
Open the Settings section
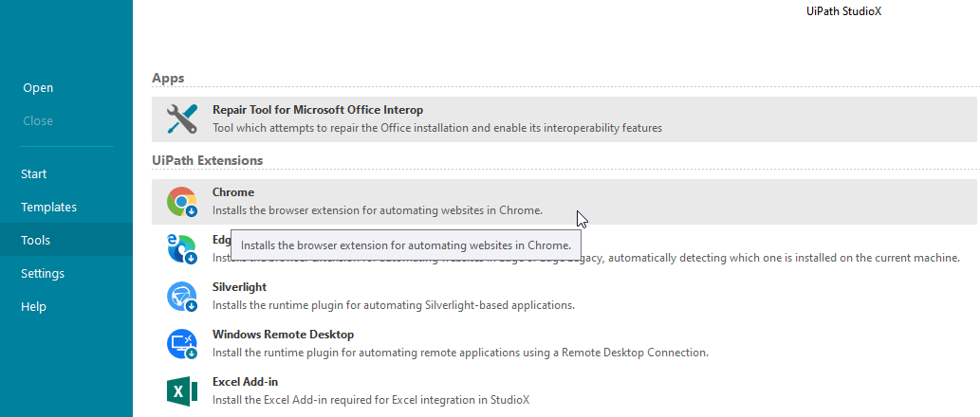pyautogui.click(x=43, y=274)
